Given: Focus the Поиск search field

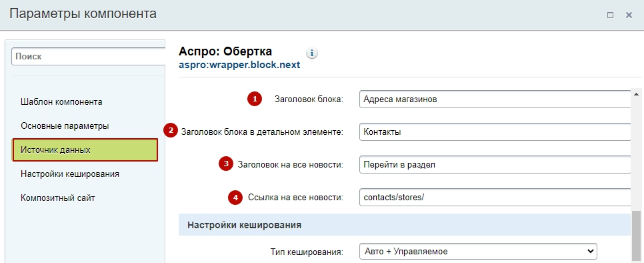Looking at the screenshot, I should (x=88, y=57).
